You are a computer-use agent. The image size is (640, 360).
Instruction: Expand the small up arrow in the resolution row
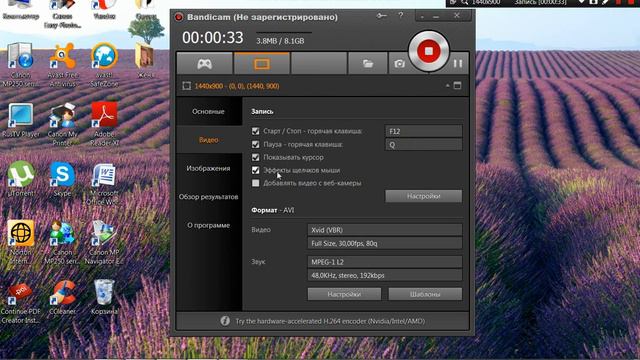[448, 86]
